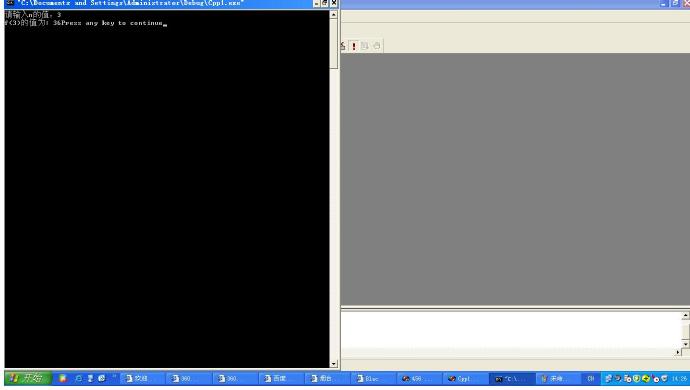Minimize the Cpp1.exe console window

pos(316,3)
